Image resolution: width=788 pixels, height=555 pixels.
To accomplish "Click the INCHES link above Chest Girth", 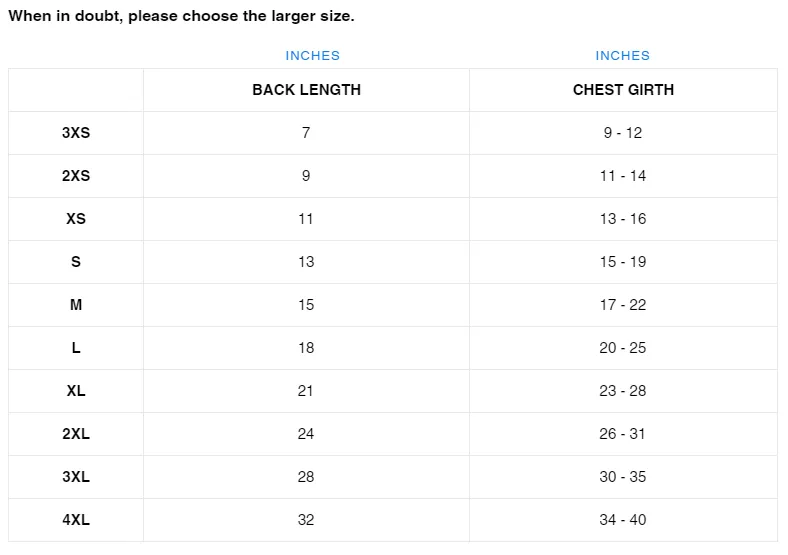I will coord(623,56).
